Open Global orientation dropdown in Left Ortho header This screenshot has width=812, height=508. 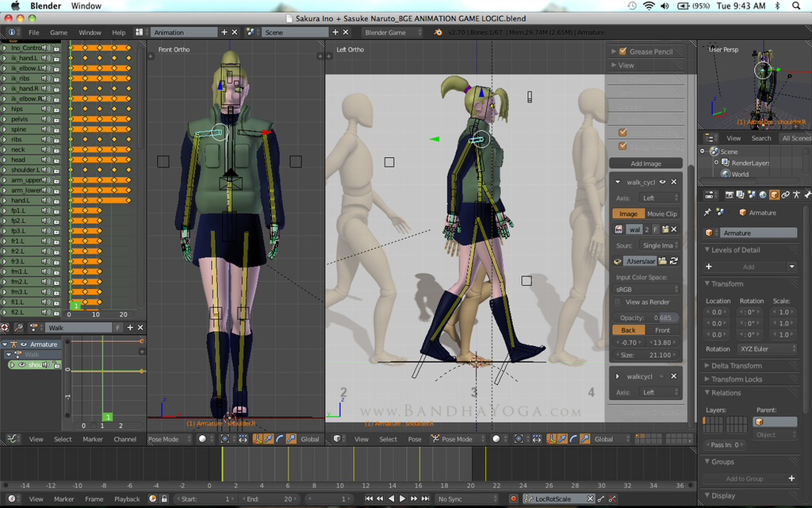tap(611, 439)
